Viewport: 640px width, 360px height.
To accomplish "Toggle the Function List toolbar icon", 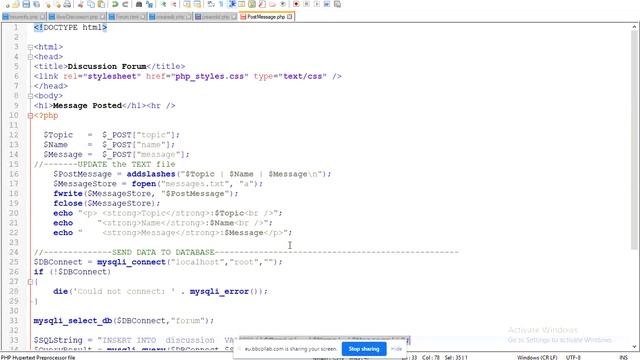I will [x=262, y=4].
